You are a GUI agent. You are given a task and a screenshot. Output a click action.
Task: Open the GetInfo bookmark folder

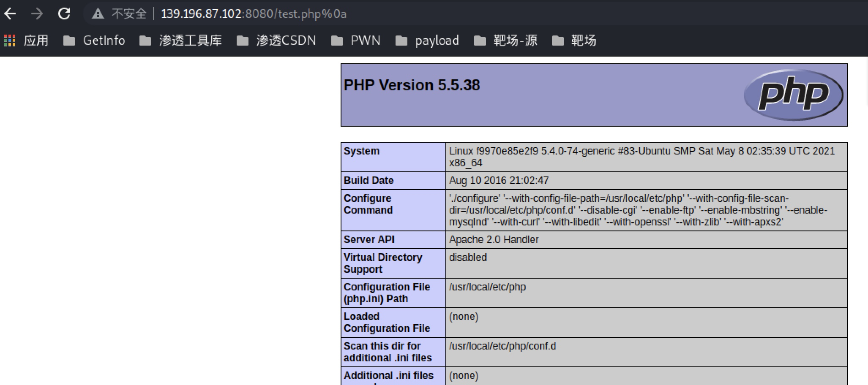pos(94,41)
